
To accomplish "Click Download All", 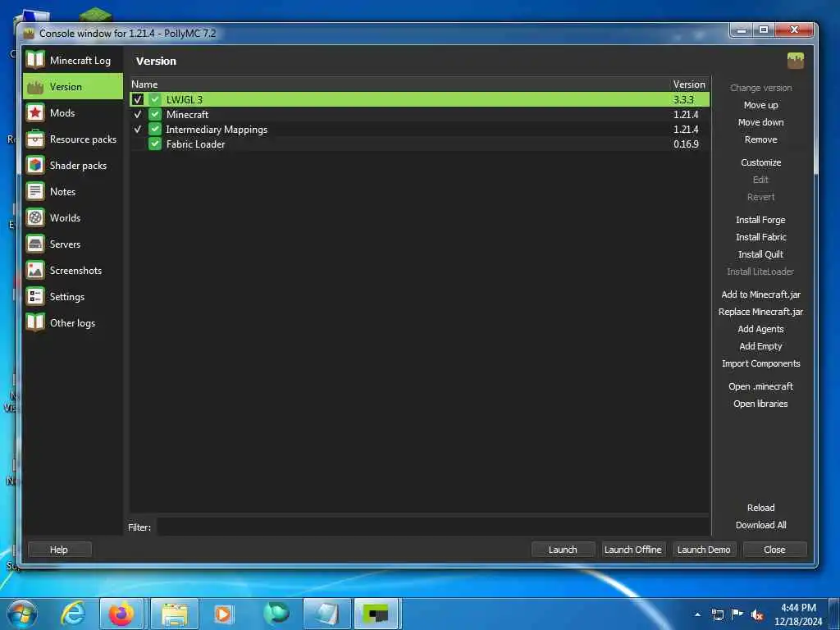I will point(760,525).
